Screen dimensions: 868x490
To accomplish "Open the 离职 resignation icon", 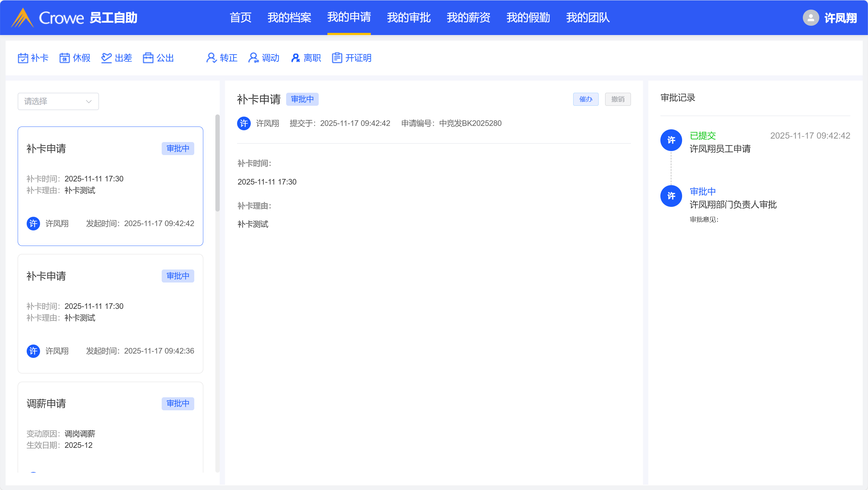I will click(295, 58).
